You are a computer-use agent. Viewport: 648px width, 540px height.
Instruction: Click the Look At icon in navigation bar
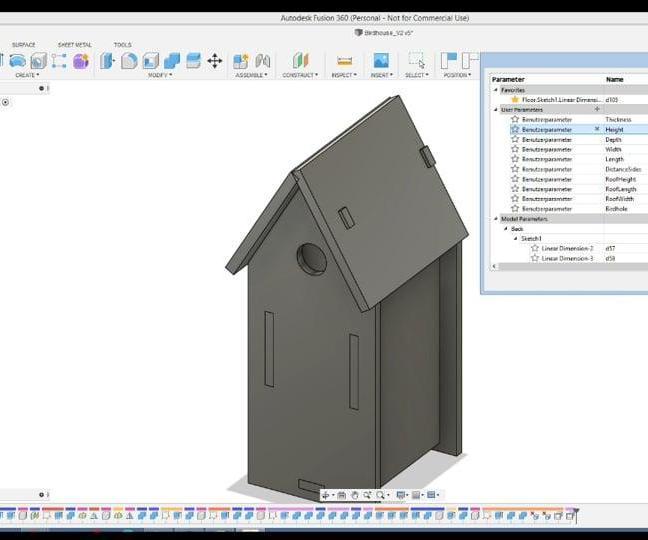coord(341,495)
